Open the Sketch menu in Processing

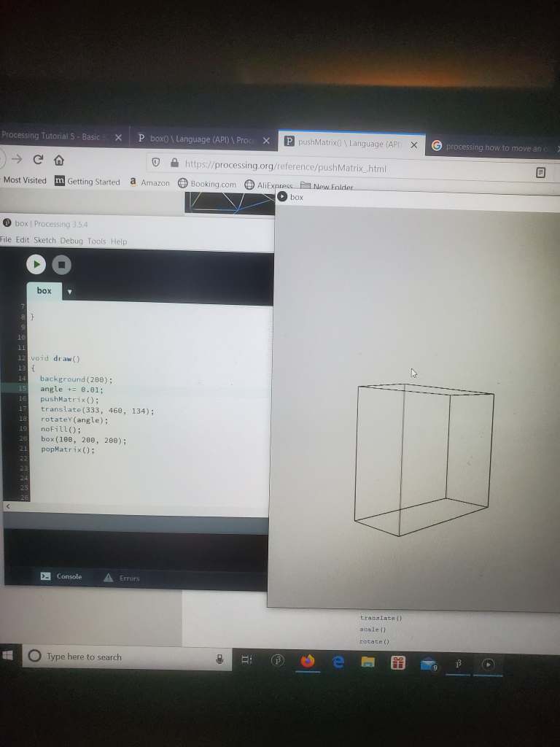[x=44, y=240]
